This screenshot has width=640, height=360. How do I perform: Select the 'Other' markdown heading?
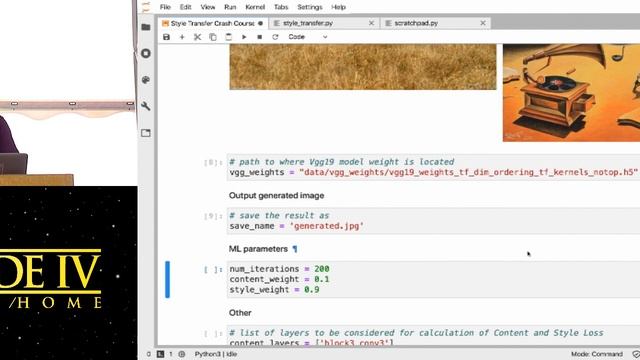[x=240, y=313]
